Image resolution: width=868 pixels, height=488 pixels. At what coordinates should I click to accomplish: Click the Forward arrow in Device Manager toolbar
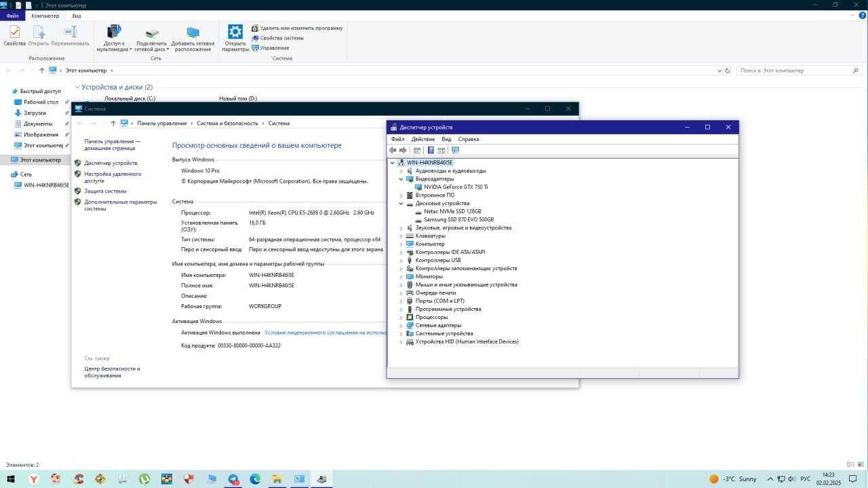(x=403, y=150)
